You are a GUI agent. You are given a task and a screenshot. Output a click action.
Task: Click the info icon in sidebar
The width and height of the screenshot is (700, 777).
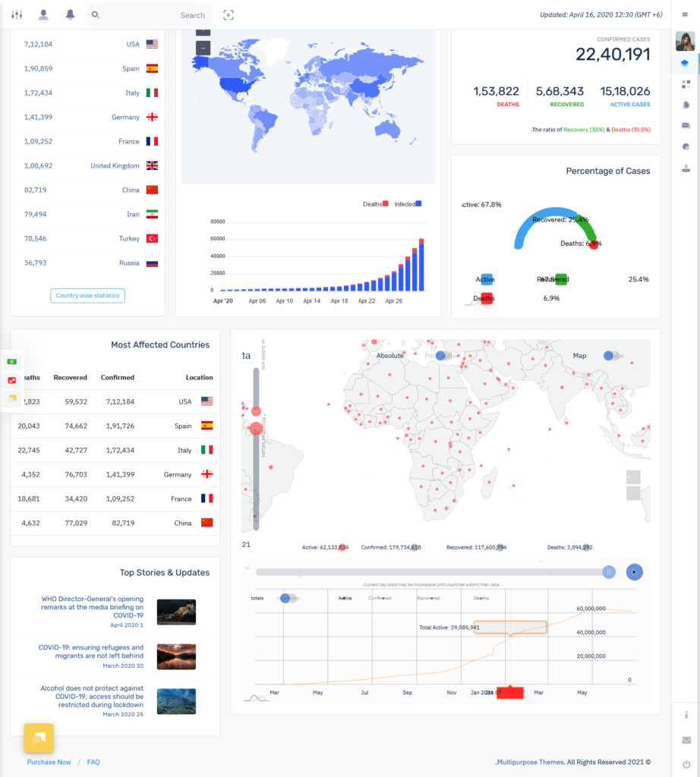click(686, 715)
